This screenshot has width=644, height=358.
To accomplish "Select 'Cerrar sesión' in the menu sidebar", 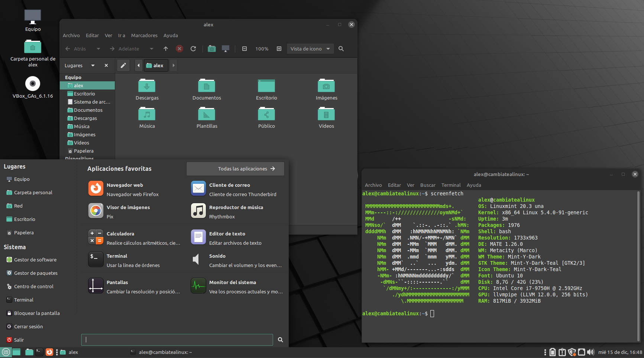I will tap(28, 326).
